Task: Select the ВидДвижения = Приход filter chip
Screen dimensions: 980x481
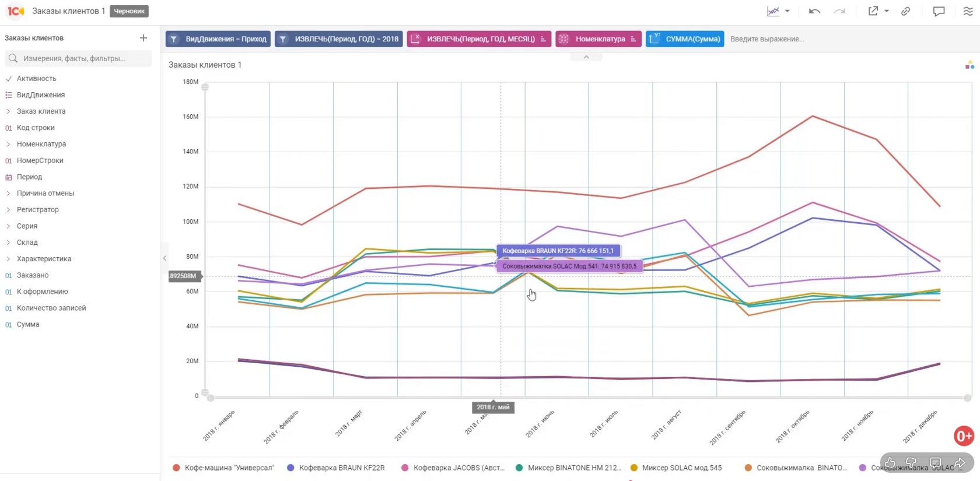Action: [218, 39]
